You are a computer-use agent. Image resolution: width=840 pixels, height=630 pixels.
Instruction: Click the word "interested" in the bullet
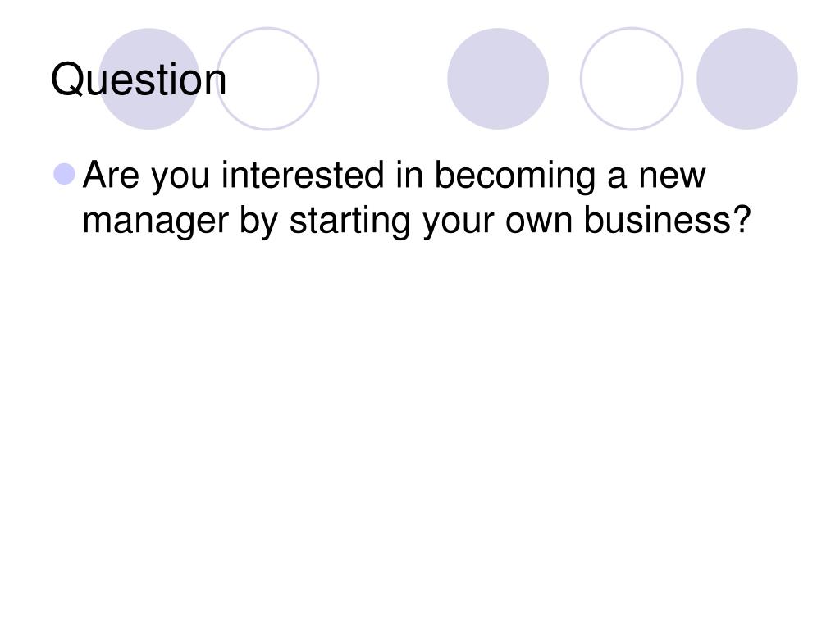(303, 175)
